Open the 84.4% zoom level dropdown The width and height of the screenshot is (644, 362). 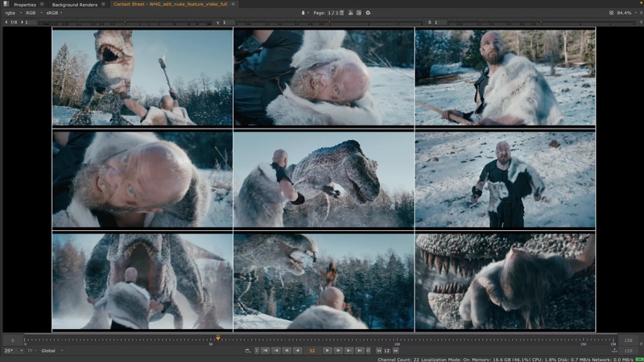(625, 13)
